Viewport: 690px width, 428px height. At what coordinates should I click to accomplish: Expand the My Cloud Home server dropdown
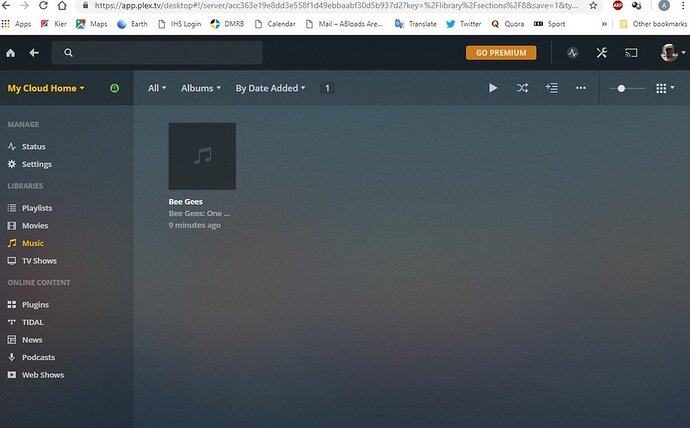[x=46, y=88]
